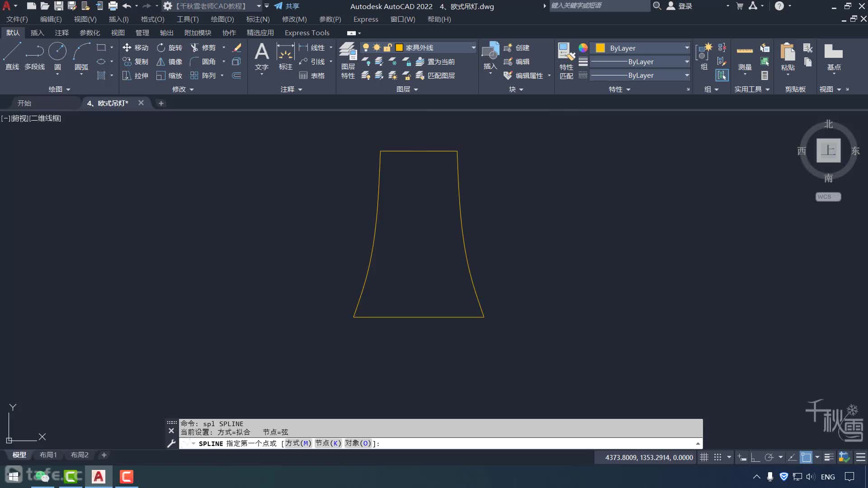Open the Dimension (标注) tool
Screen dimensions: 868x488
pos(285,56)
